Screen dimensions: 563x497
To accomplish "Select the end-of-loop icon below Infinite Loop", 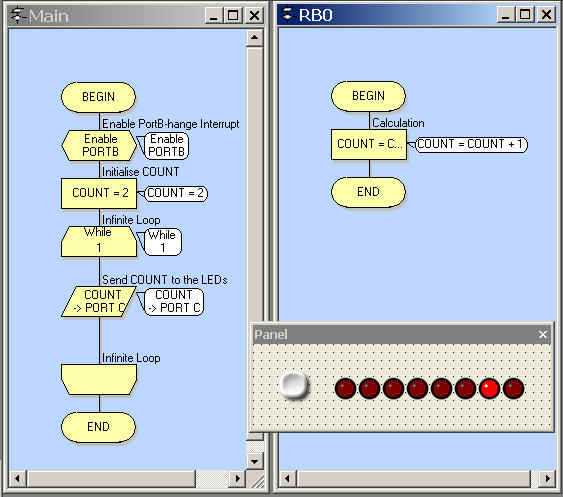I will [x=99, y=380].
